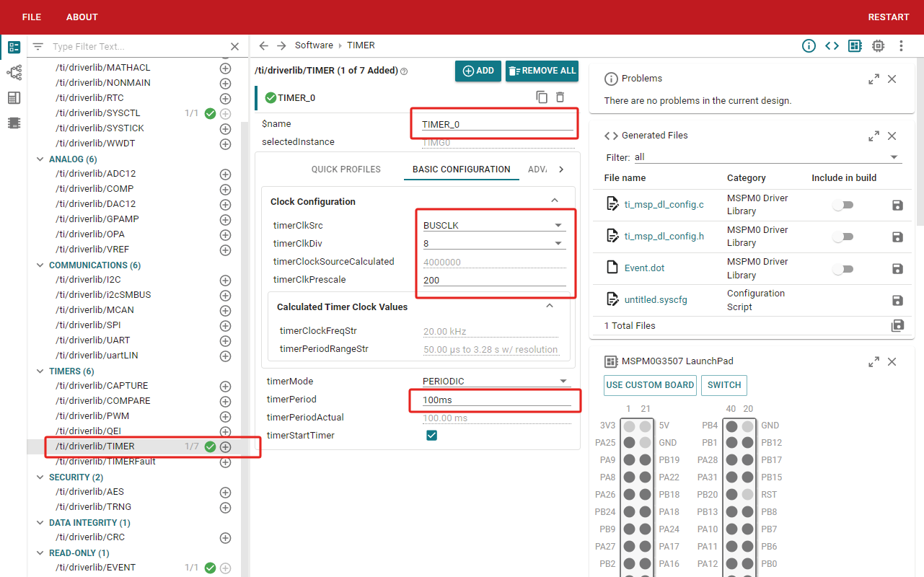Open the timerClkDiv dropdown
This screenshot has height=577, width=924.
coord(494,244)
